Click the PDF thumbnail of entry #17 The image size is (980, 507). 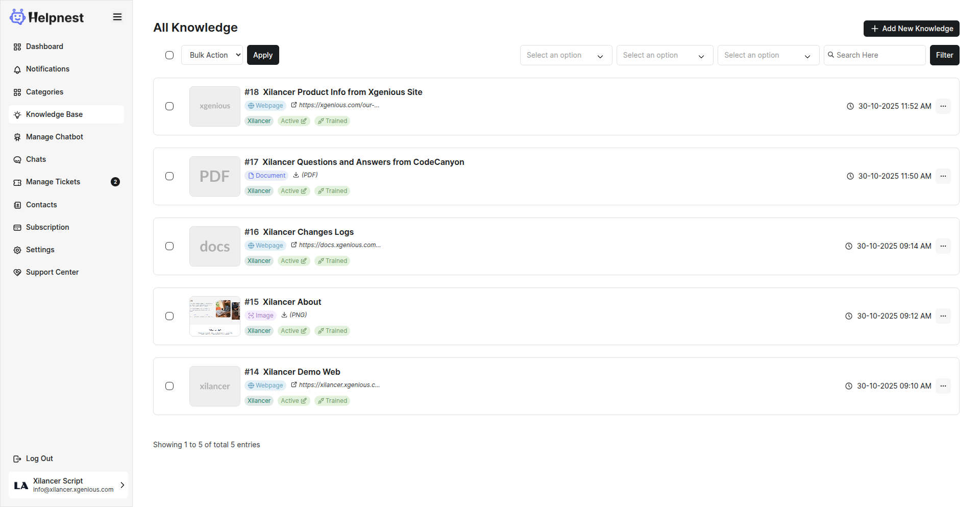point(215,176)
